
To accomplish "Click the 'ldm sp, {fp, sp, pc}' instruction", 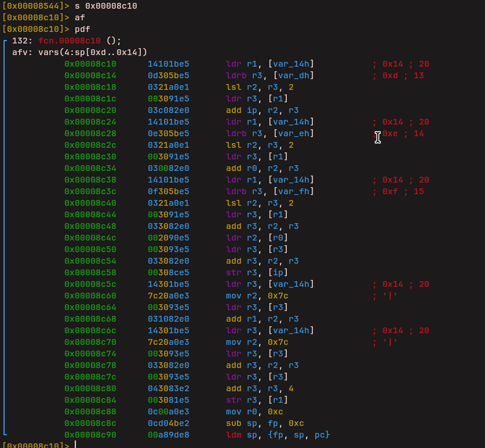I will click(x=277, y=435).
